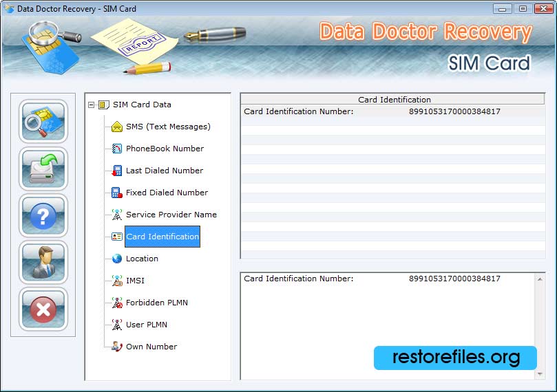
Task: Select Fixed Dialed Number item
Action: [x=167, y=193]
